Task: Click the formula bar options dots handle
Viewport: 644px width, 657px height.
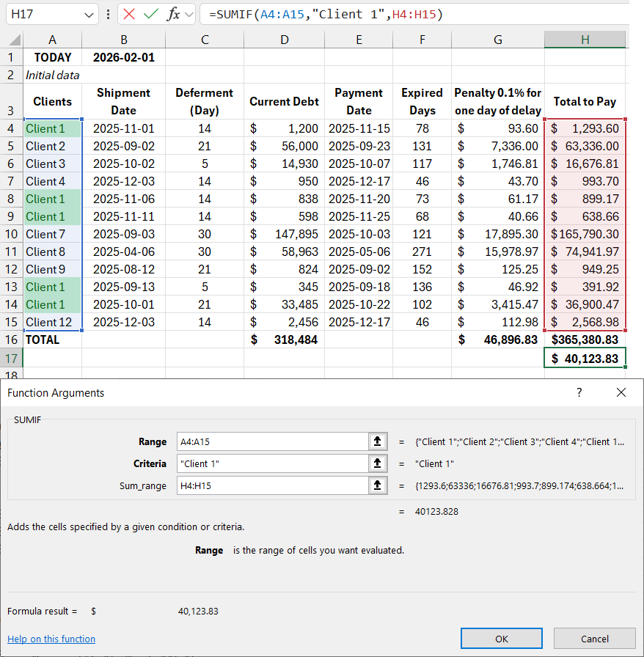Action: [109, 14]
